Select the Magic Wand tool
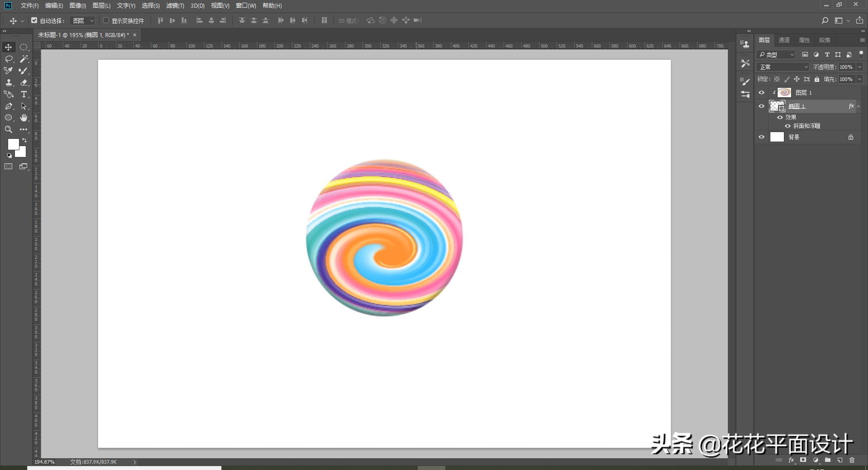 click(24, 59)
